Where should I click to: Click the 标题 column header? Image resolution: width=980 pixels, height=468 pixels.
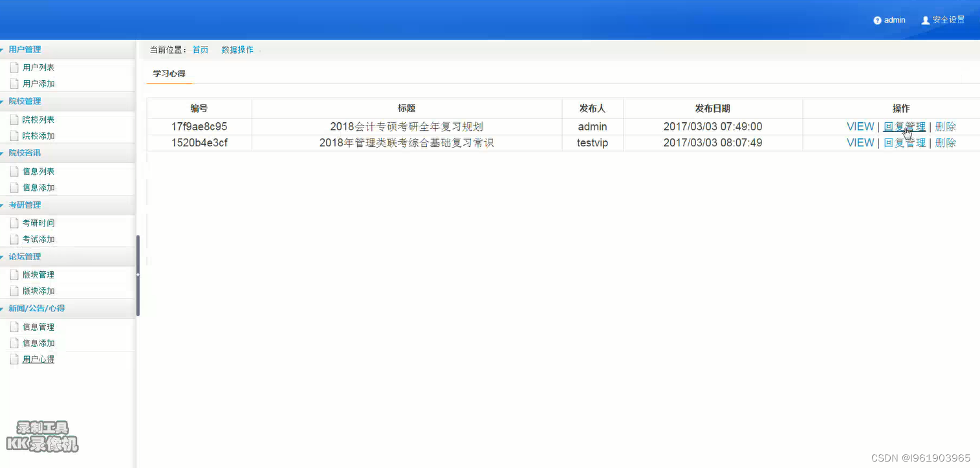coord(406,109)
